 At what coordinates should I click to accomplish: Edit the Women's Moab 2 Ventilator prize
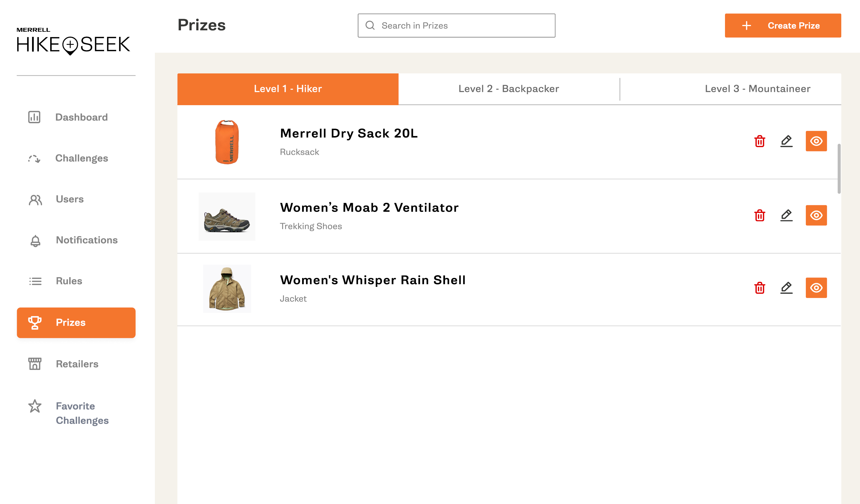(x=787, y=215)
